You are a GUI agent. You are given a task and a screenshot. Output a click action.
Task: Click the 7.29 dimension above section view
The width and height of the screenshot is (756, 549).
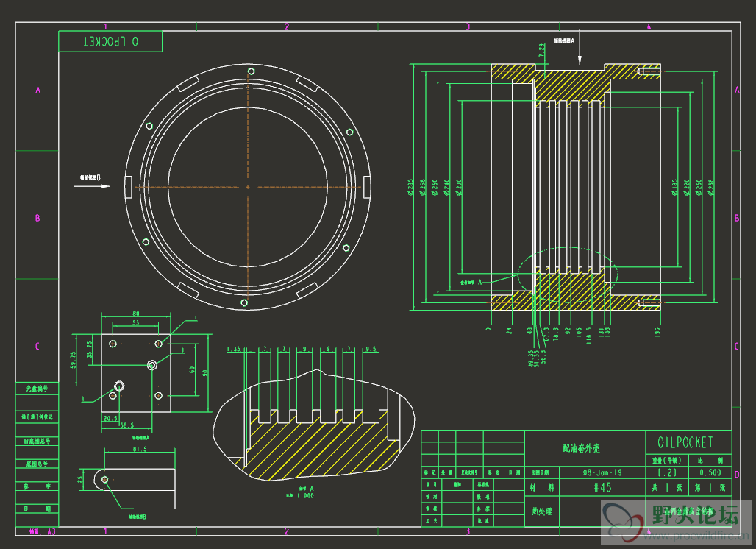(x=542, y=50)
